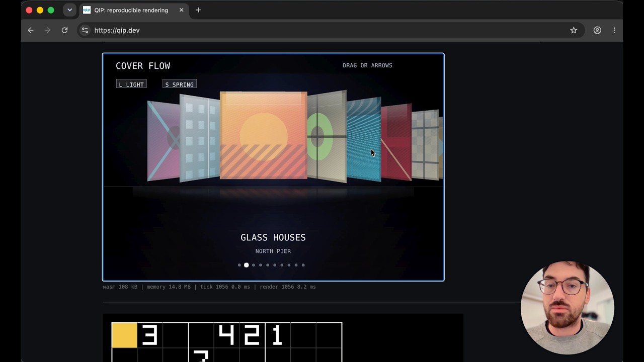Click the browser forward arrow
Viewport: 644px width, 362px height.
48,30
